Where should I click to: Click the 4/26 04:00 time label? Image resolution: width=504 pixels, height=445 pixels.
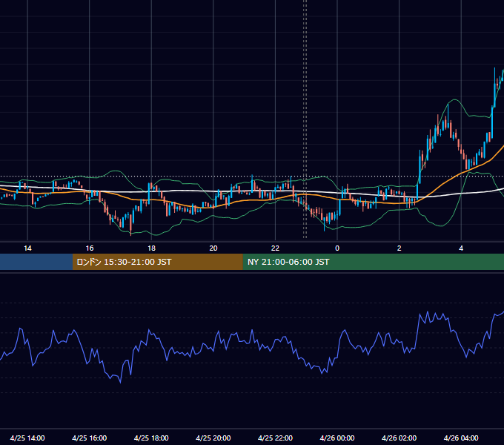pos(461,438)
